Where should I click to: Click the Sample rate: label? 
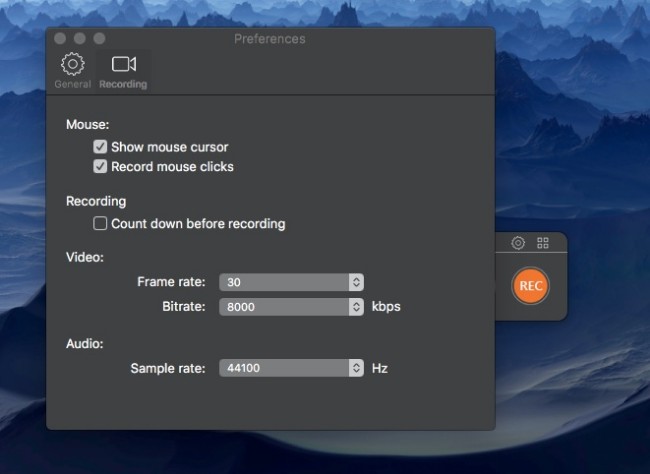click(x=168, y=368)
